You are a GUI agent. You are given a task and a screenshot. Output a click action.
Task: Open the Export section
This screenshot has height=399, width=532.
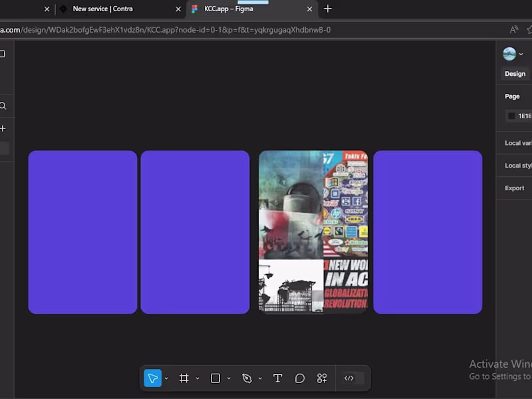pyautogui.click(x=514, y=188)
